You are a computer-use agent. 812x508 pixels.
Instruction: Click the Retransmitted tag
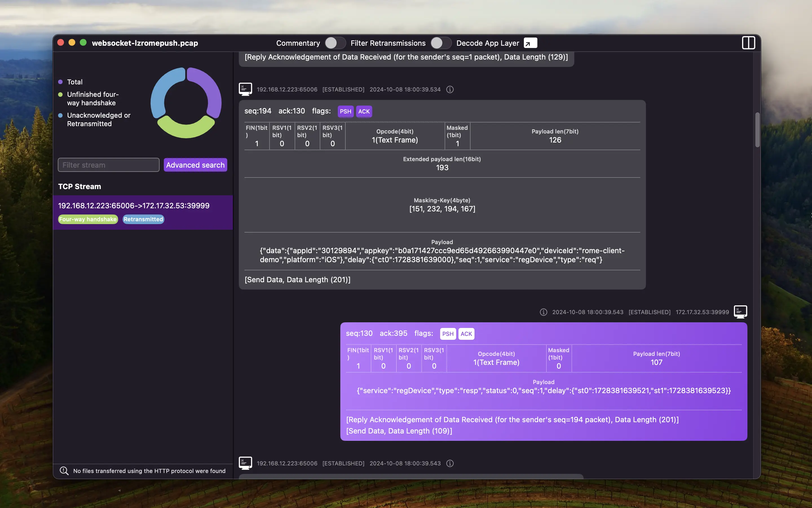click(x=143, y=219)
